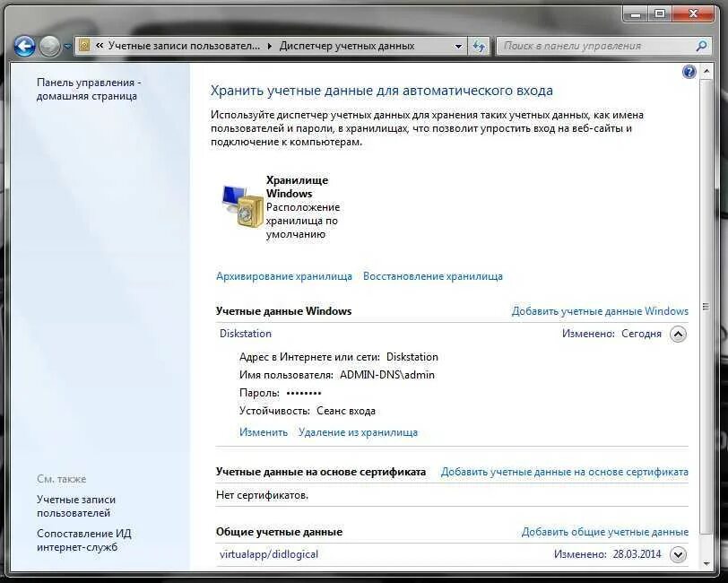Click "Изменено: Сегодня" text on Diskstation row
Viewport: 728px width, 583px height.
click(611, 334)
